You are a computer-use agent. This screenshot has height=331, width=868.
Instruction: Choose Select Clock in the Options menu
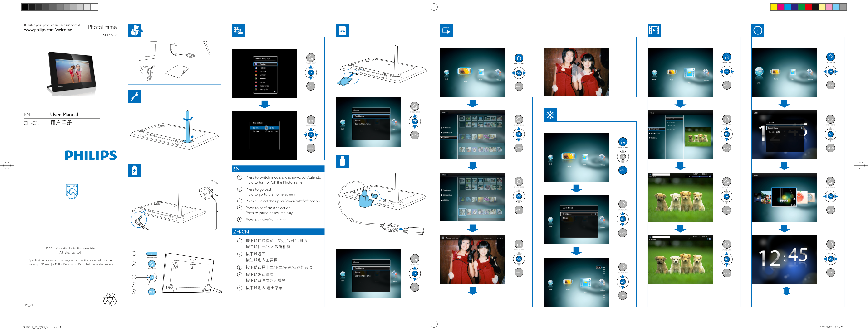(785, 128)
